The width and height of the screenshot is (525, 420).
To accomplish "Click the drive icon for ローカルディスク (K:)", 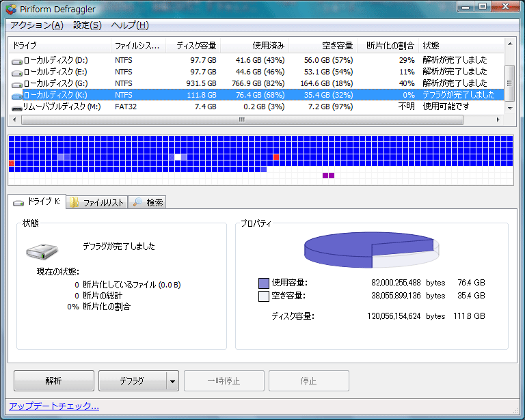I will (16, 96).
